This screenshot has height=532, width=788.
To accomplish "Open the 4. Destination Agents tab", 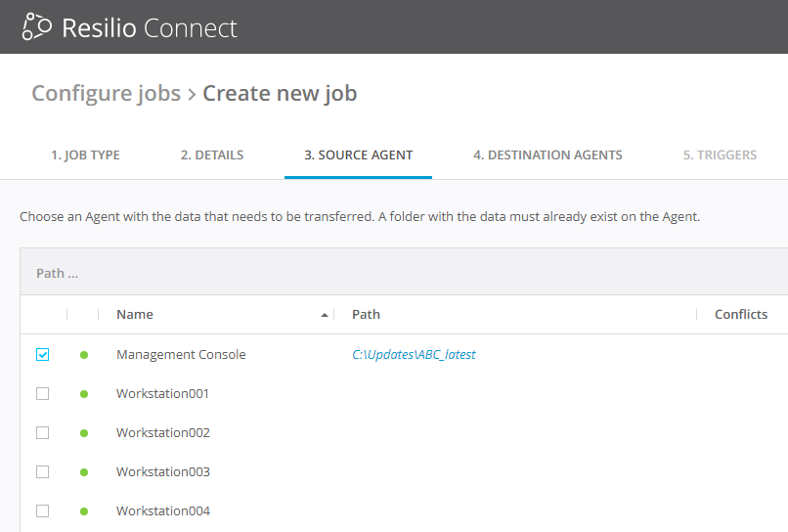I will coord(547,155).
